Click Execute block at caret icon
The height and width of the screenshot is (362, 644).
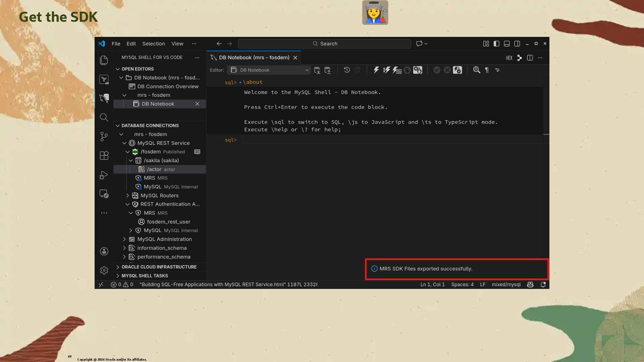(x=386, y=70)
